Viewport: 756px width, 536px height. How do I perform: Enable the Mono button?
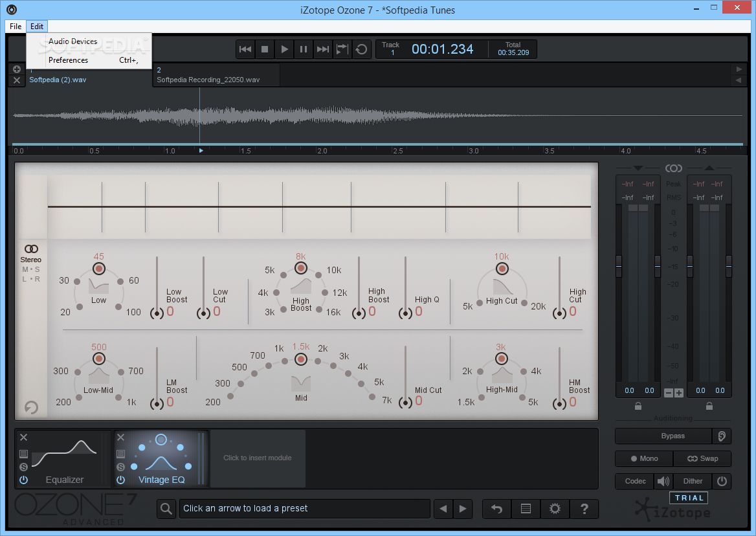[x=644, y=458]
